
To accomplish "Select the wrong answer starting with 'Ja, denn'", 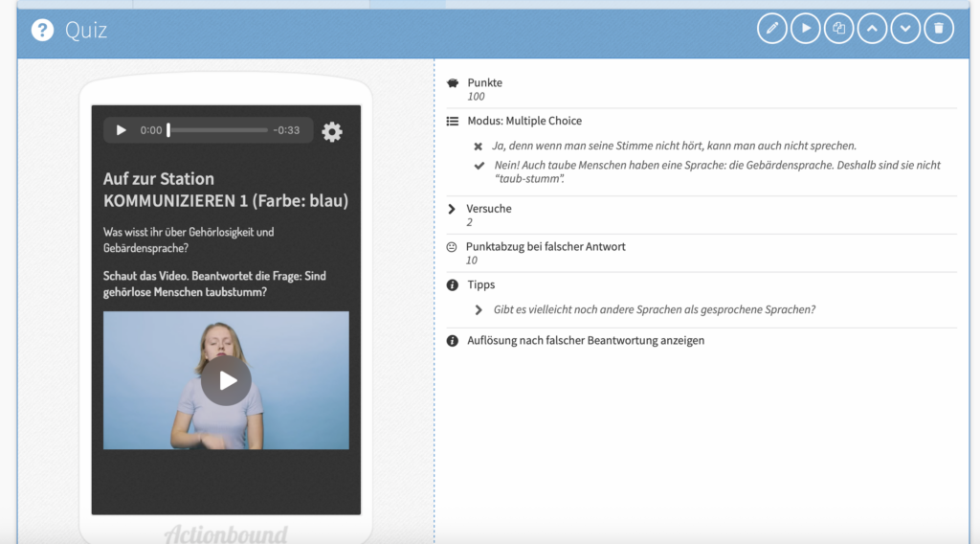I will point(675,147).
